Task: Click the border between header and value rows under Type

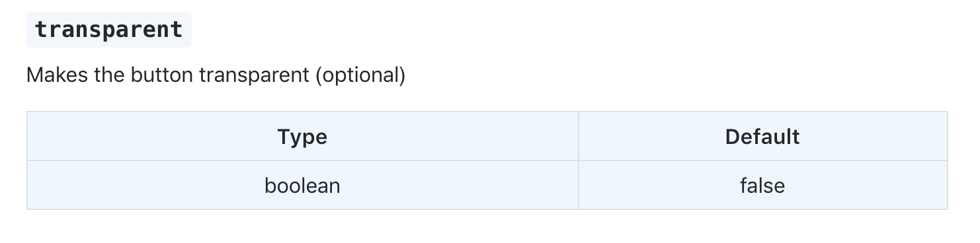Action: (x=303, y=160)
